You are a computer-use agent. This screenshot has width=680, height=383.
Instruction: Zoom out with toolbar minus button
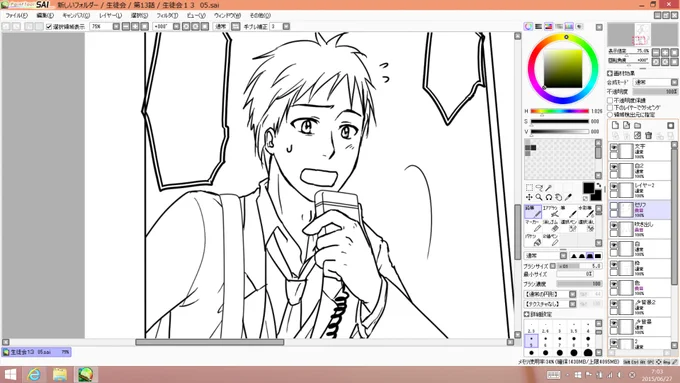(126, 26)
